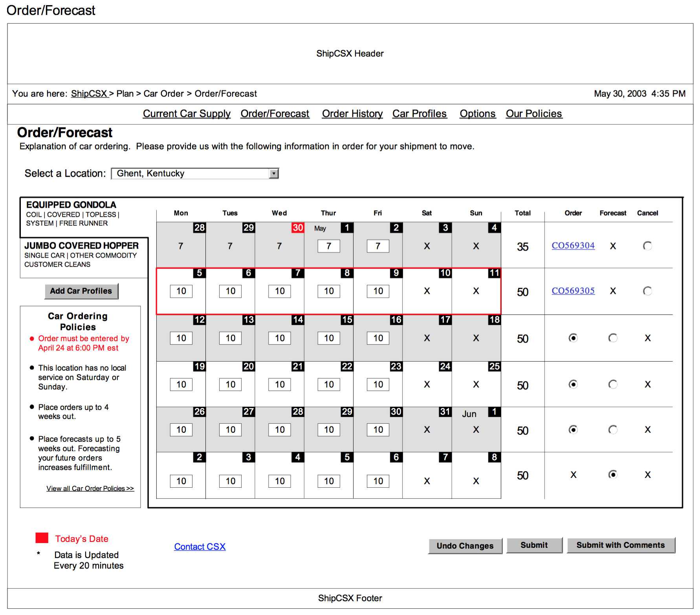The height and width of the screenshot is (615, 700).
Task: Click the Wednesday May 14 quantity field
Action: [x=280, y=338]
